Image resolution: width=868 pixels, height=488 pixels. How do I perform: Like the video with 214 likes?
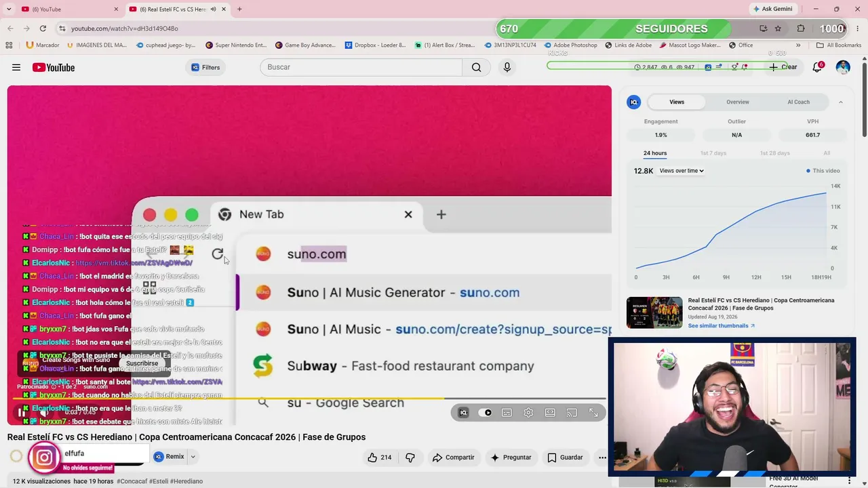pos(380,457)
